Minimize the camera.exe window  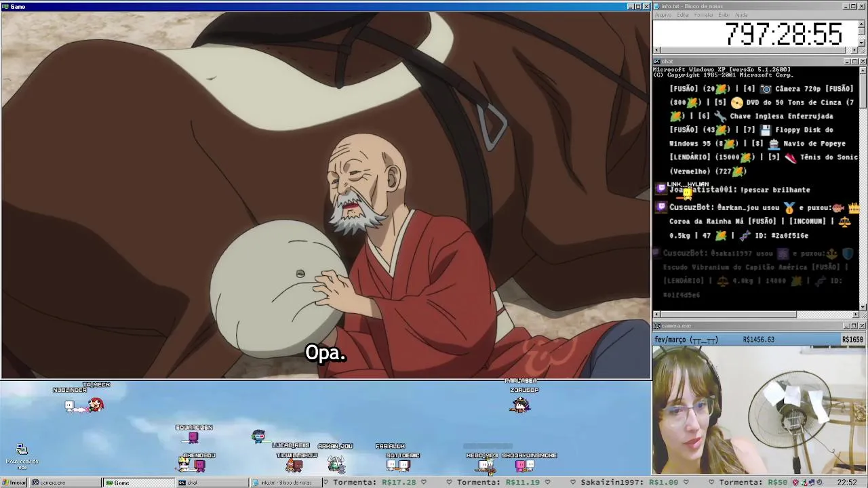coord(846,326)
